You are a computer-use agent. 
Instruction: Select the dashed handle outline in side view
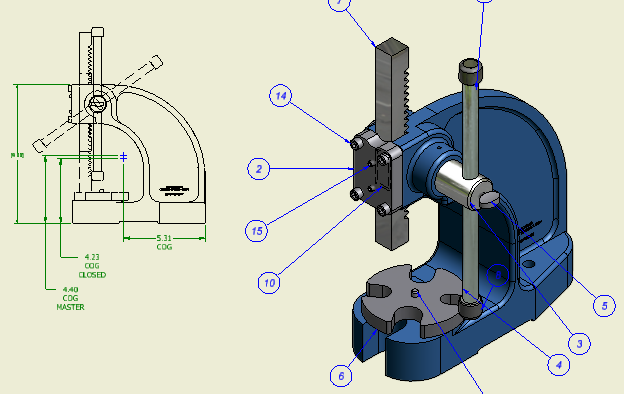(x=98, y=104)
